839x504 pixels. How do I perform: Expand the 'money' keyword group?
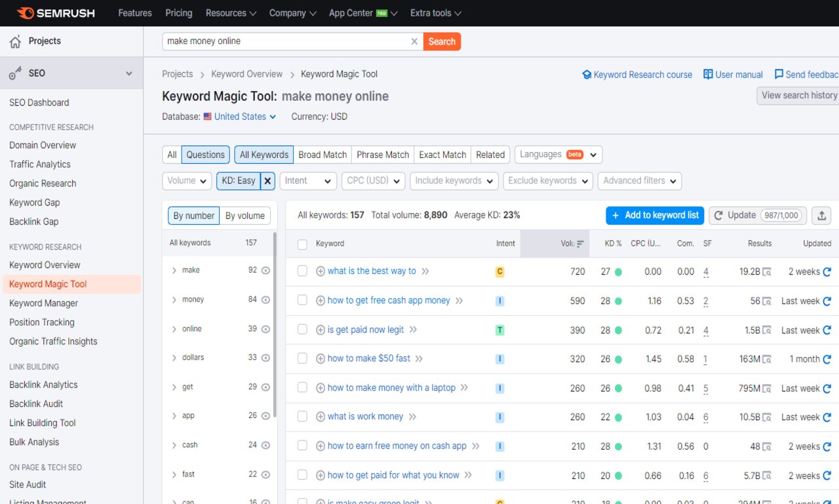(x=174, y=300)
